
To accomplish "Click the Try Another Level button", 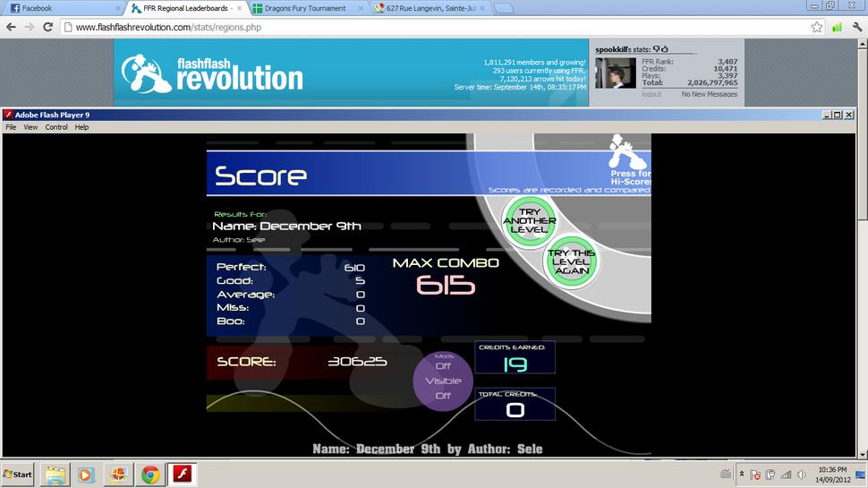I will coord(529,221).
